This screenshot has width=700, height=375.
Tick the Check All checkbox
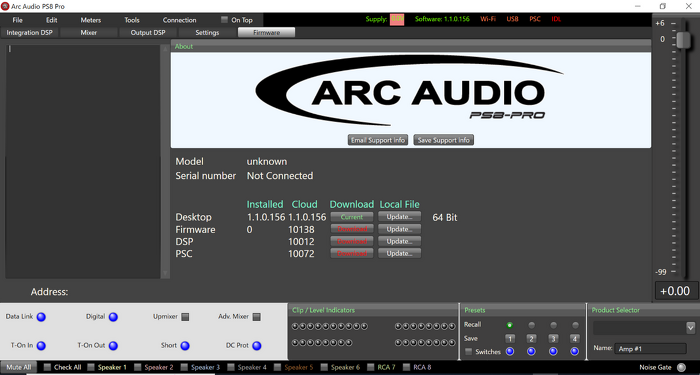pyautogui.click(x=47, y=367)
